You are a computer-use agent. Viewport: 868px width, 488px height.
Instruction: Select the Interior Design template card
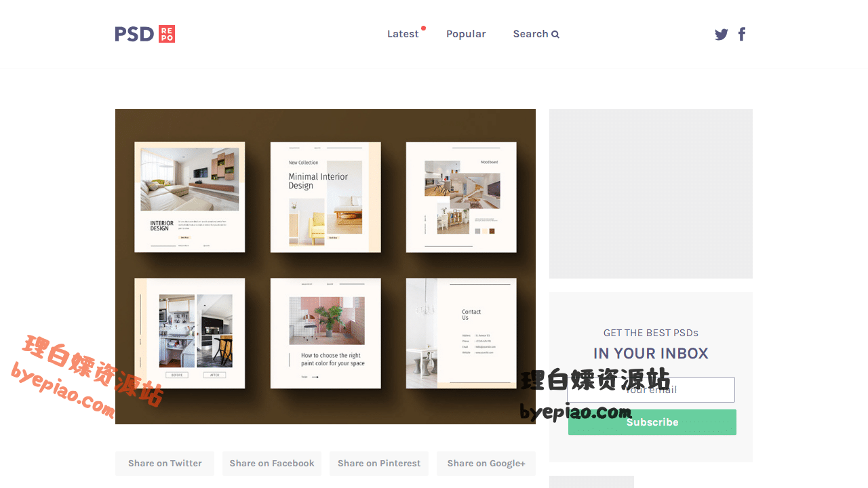click(190, 197)
